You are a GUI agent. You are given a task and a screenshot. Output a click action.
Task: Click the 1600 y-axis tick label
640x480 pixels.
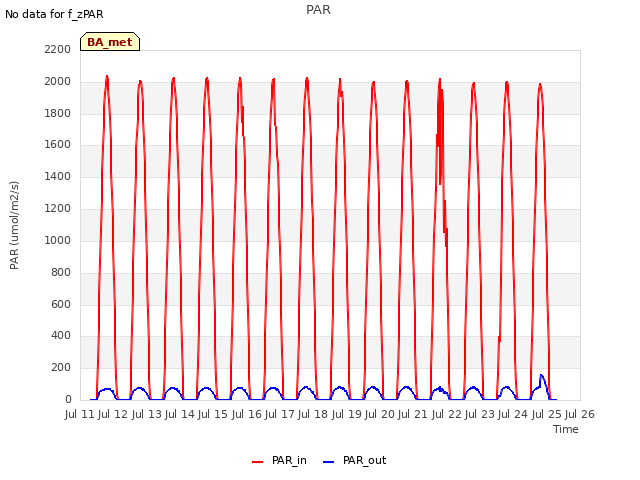point(58,144)
